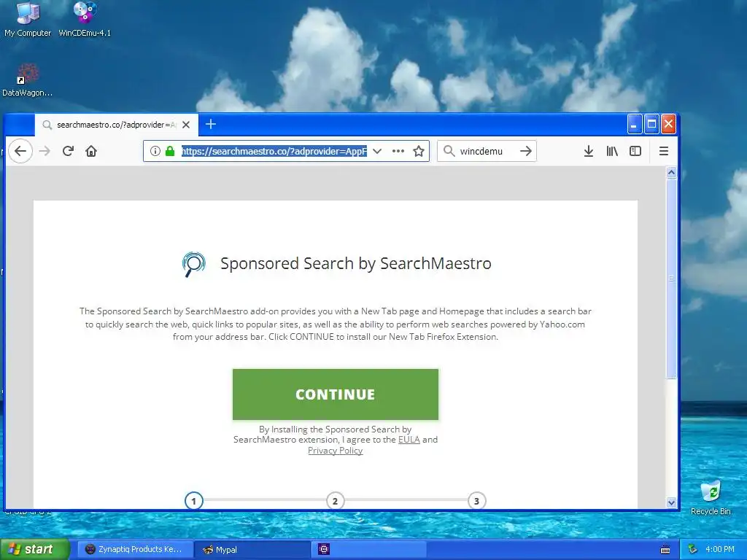The width and height of the screenshot is (747, 560).
Task: Click the green CONTINUE button
Action: (336, 394)
